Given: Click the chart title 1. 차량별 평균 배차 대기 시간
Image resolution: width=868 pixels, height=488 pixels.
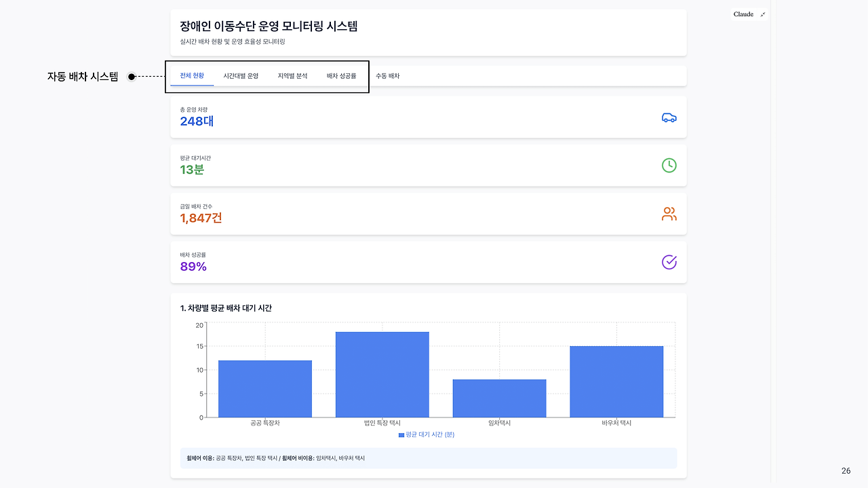Looking at the screenshot, I should pos(226,308).
